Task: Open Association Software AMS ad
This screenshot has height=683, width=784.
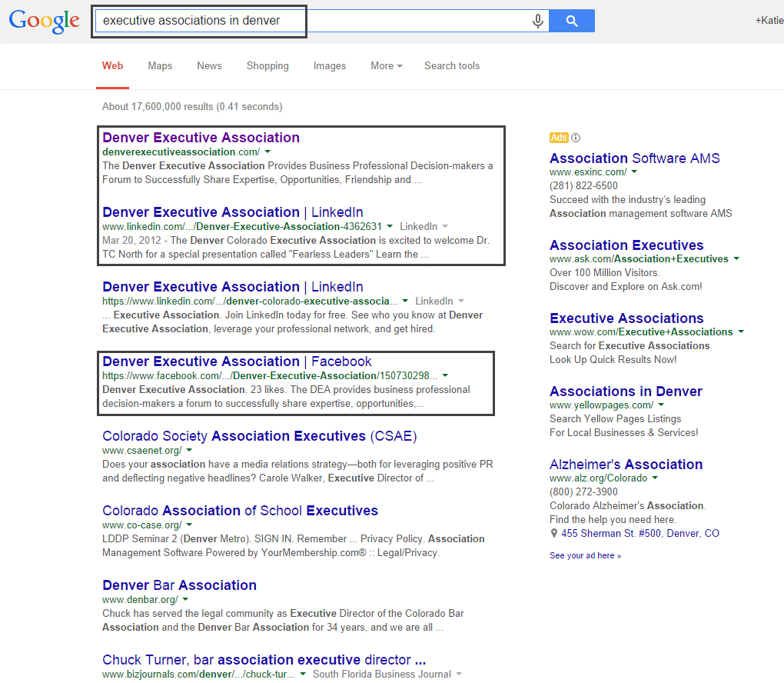Action: coord(634,158)
